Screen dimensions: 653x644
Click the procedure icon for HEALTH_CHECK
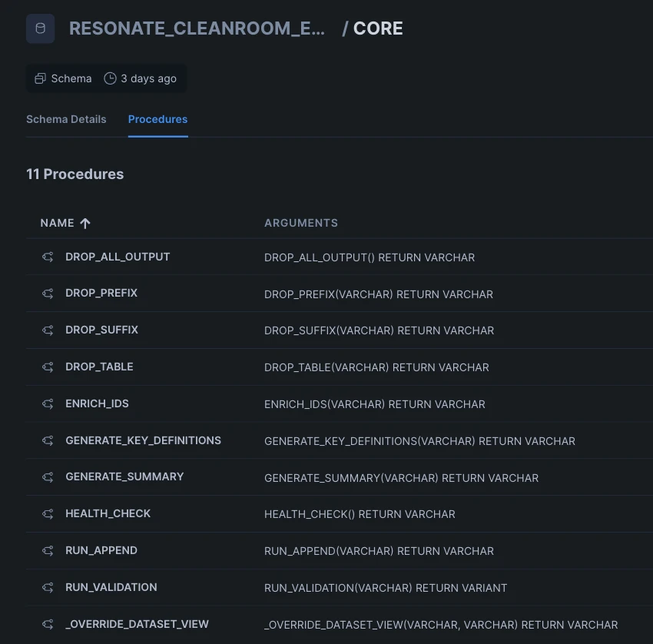(48, 513)
